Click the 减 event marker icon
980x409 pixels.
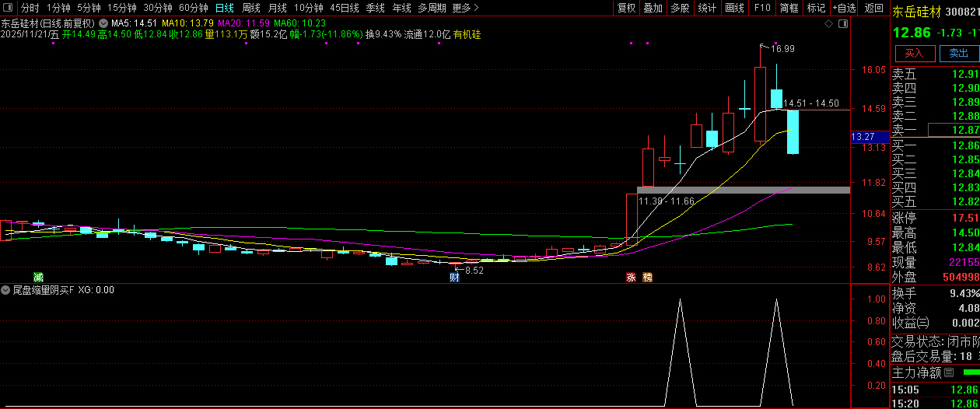pos(38,277)
